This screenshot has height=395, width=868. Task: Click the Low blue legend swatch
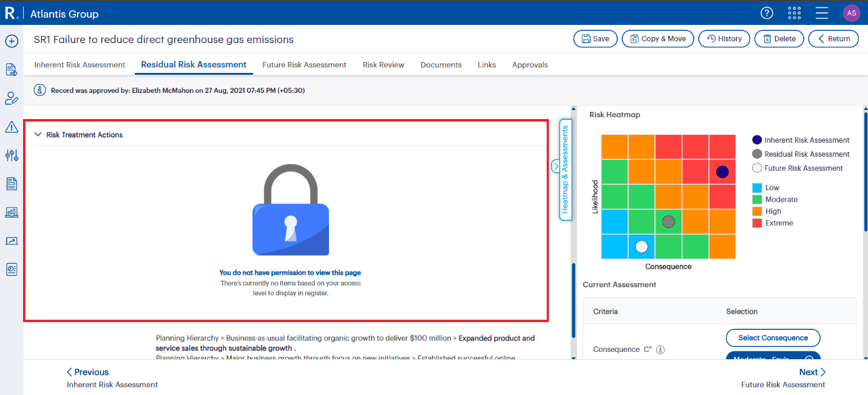coord(756,188)
